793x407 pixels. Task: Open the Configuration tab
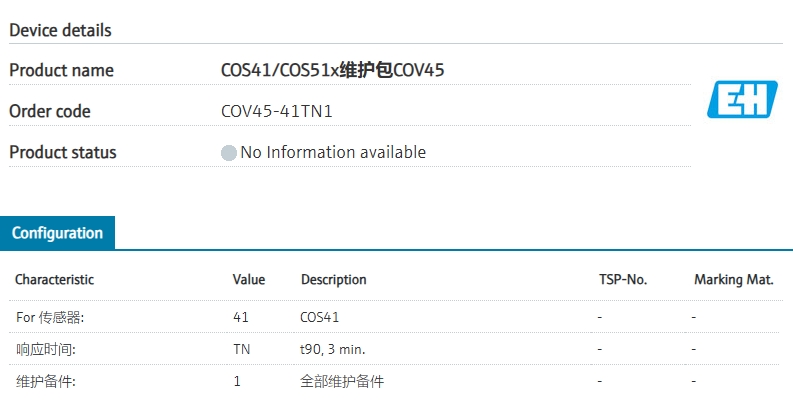[x=57, y=233]
